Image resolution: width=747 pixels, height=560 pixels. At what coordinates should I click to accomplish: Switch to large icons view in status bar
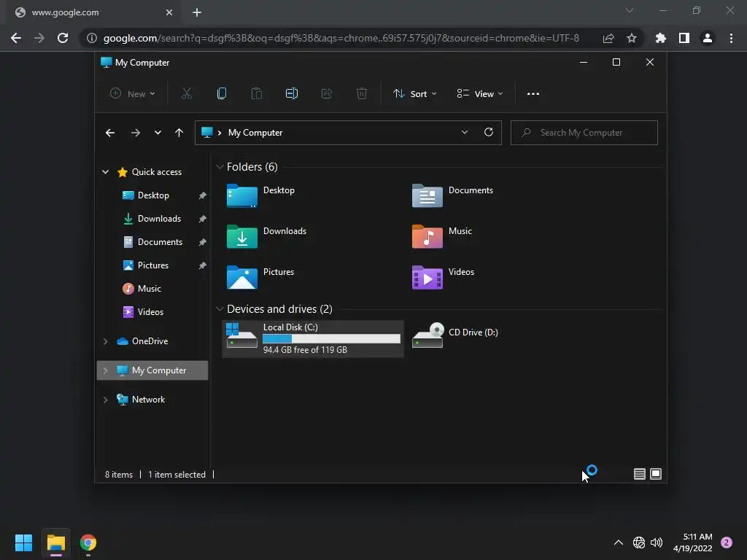(x=656, y=474)
